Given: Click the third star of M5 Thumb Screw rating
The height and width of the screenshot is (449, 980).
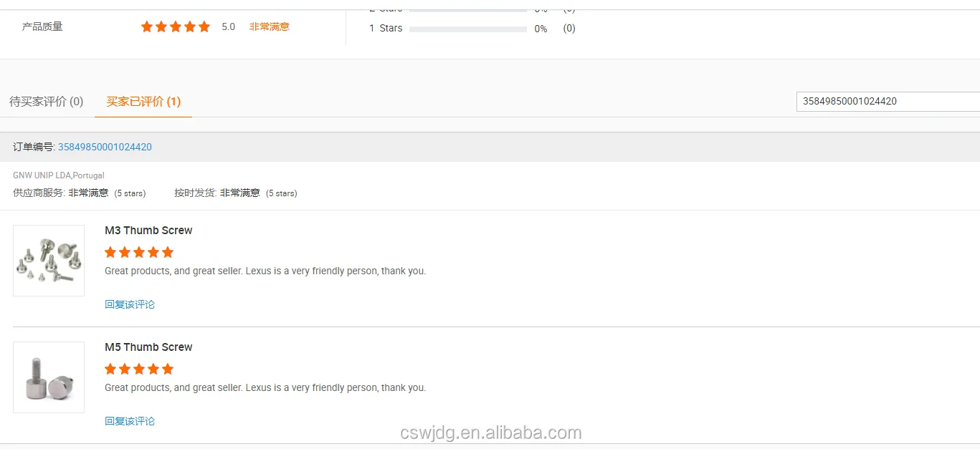Looking at the screenshot, I should [139, 369].
